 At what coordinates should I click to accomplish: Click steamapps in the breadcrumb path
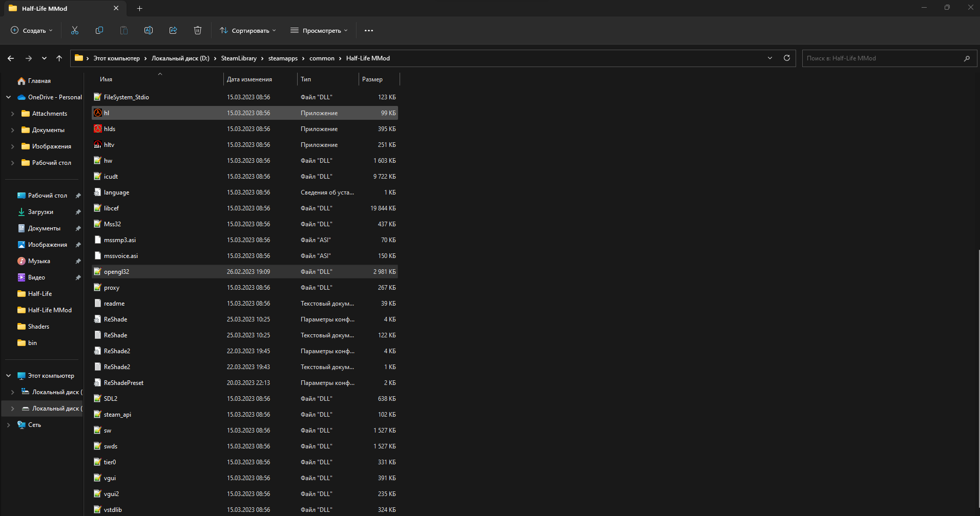click(x=283, y=58)
